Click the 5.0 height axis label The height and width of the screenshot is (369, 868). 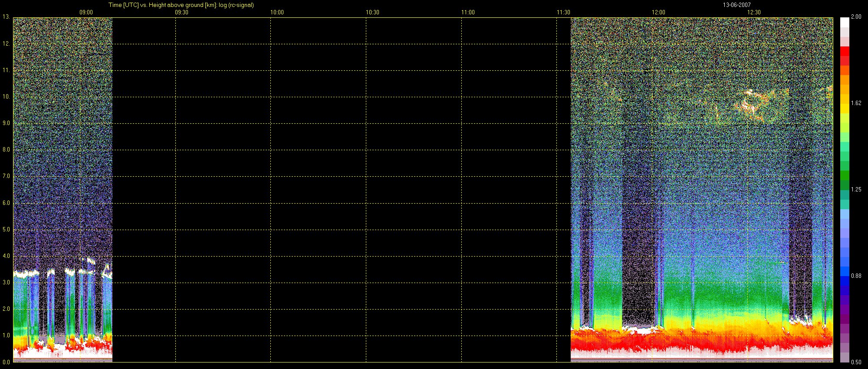tap(6, 229)
